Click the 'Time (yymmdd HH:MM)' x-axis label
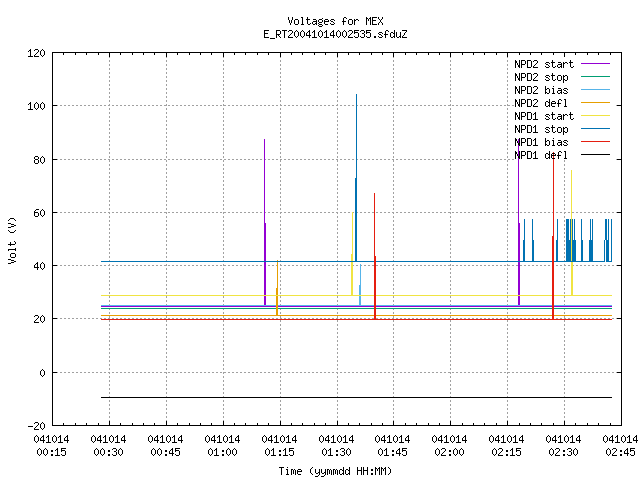The width and height of the screenshot is (640, 480). (335, 471)
